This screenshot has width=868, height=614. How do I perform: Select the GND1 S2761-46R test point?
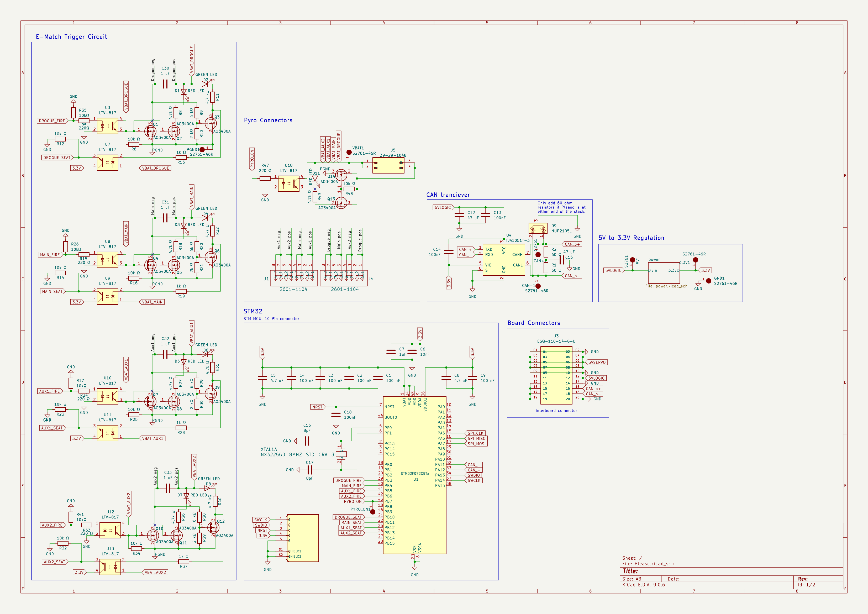709,281
